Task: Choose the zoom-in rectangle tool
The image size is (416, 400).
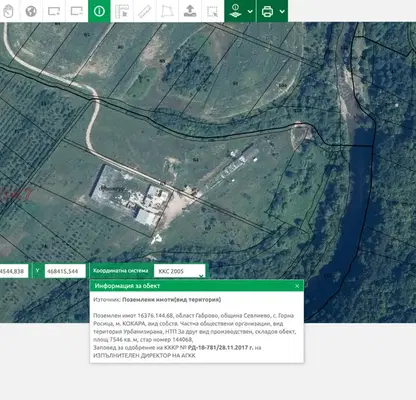Action: point(54,11)
